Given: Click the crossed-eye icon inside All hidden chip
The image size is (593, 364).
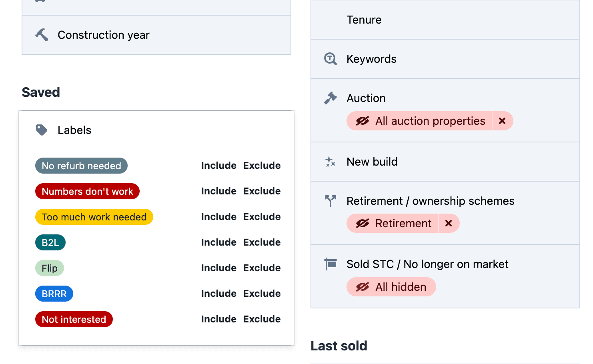Looking at the screenshot, I should (362, 287).
